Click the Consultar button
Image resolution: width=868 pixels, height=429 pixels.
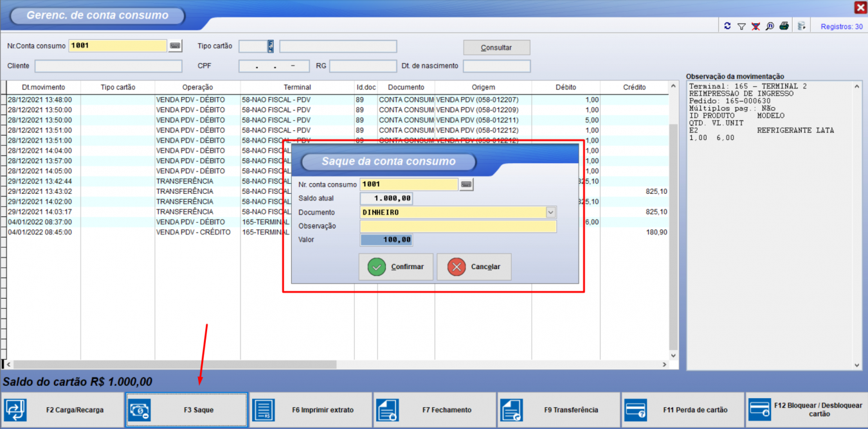(x=496, y=48)
